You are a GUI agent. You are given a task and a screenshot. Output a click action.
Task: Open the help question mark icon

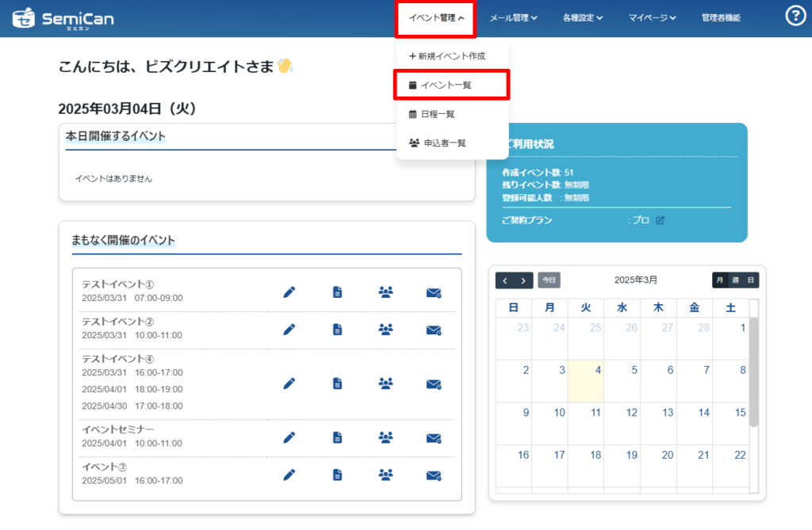tap(795, 16)
